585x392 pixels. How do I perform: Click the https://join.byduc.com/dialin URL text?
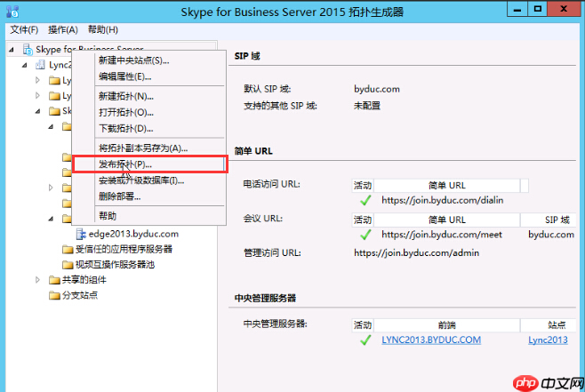click(443, 201)
